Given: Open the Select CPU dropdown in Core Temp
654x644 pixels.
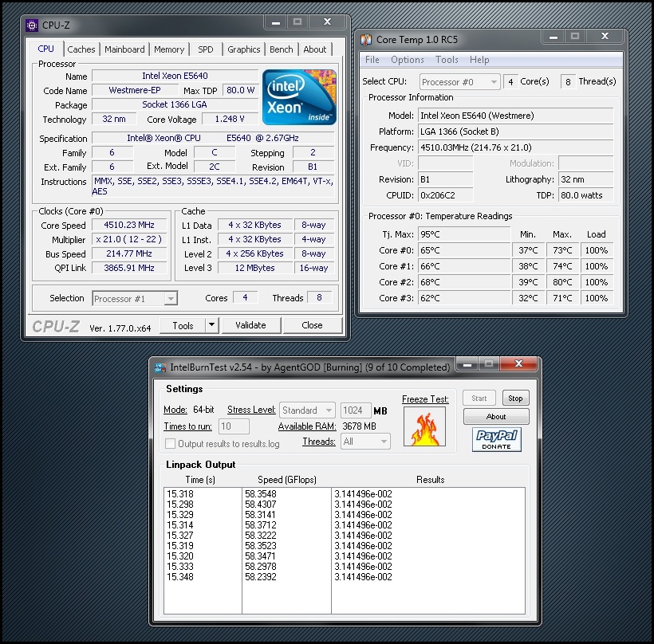Looking at the screenshot, I should [459, 82].
